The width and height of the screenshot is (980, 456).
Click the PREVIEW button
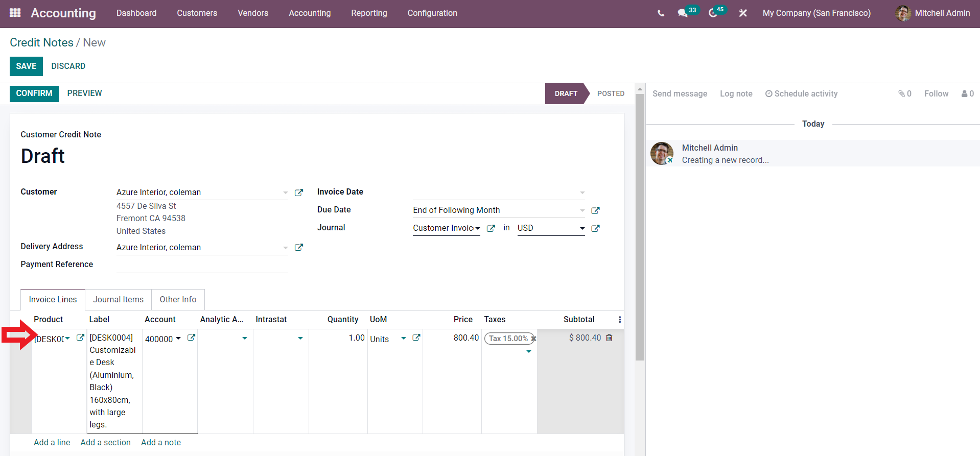pos(85,93)
